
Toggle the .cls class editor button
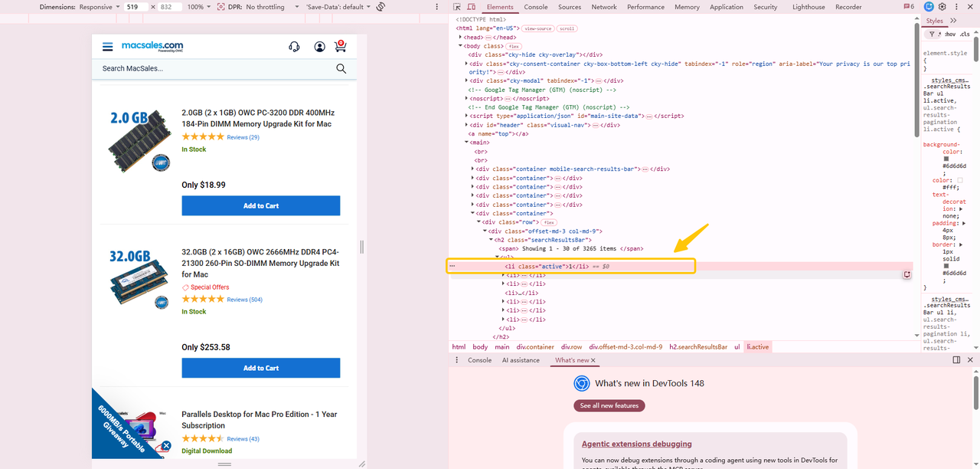(x=965, y=34)
